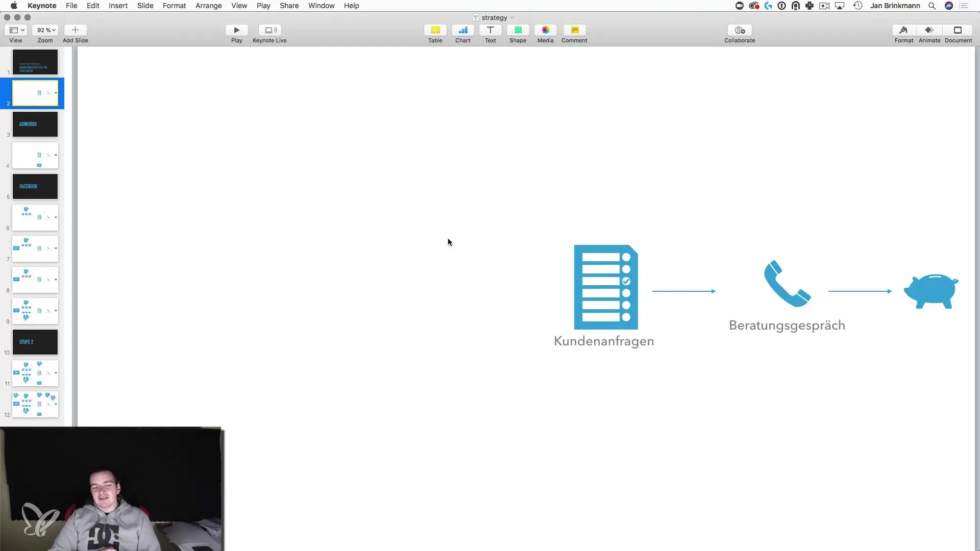Open the View options dropdown
This screenshot has width=980, height=551.
tap(16, 30)
